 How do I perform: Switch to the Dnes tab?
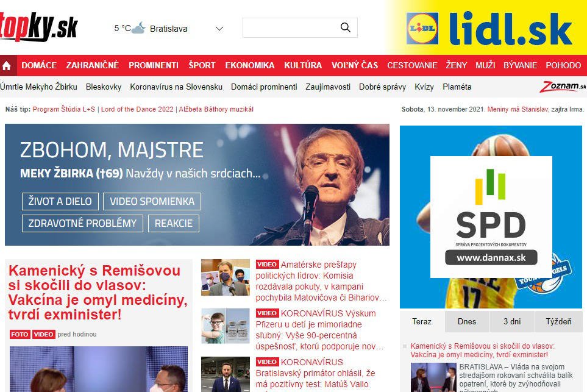point(467,322)
